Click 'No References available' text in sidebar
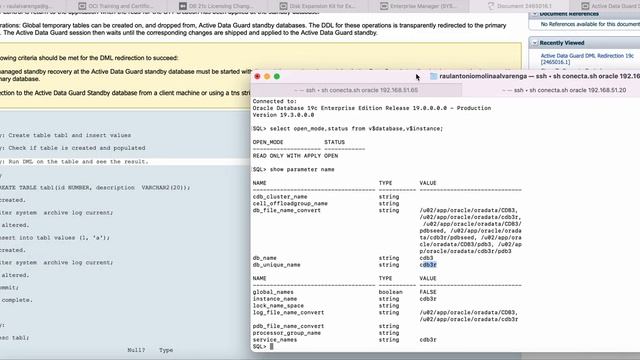The height and width of the screenshot is (360, 640). 590,24
